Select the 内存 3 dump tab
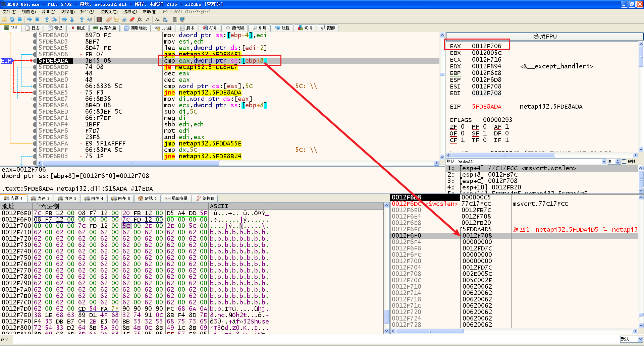 [x=67, y=198]
